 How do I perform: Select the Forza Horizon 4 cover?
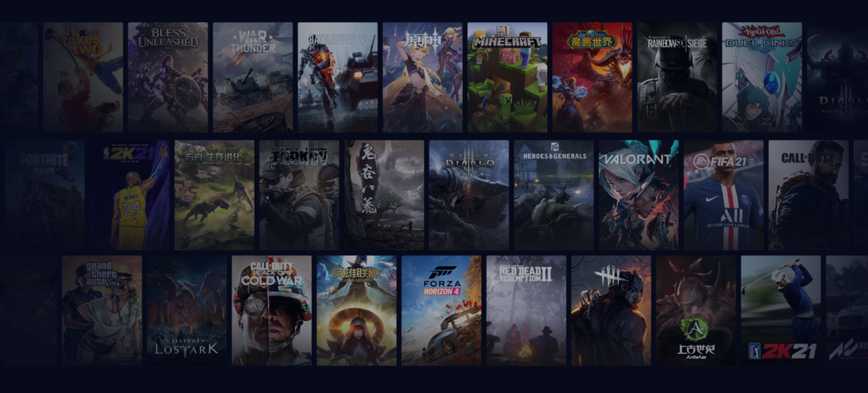click(x=441, y=310)
